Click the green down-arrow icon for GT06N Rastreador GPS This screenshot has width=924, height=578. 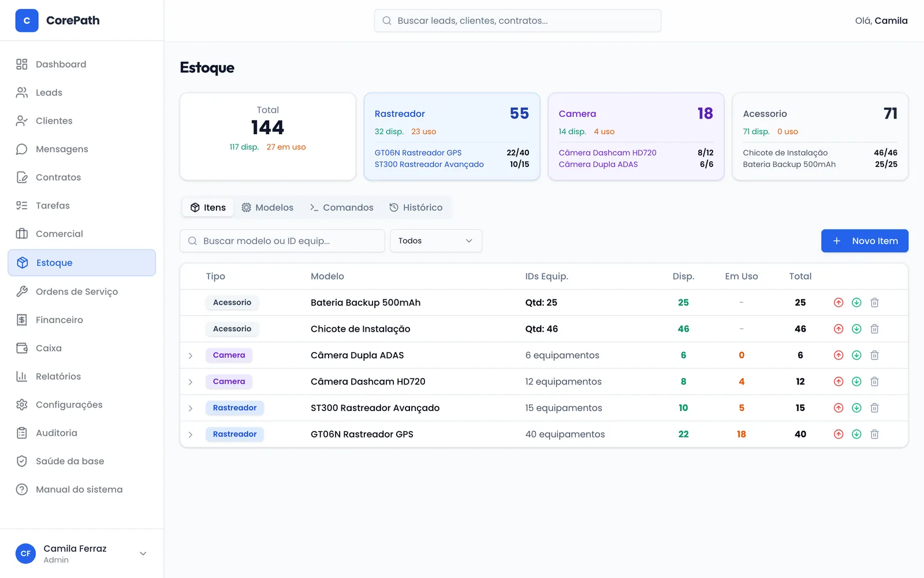856,434
